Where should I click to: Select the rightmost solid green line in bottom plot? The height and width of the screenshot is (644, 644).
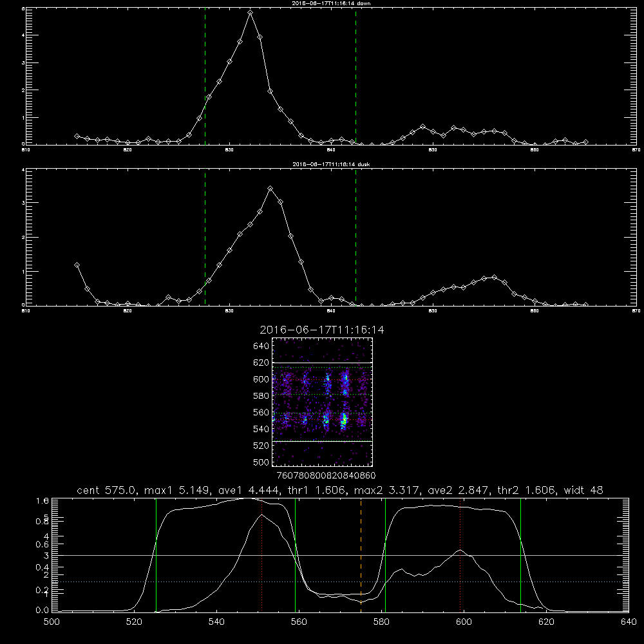point(520,555)
